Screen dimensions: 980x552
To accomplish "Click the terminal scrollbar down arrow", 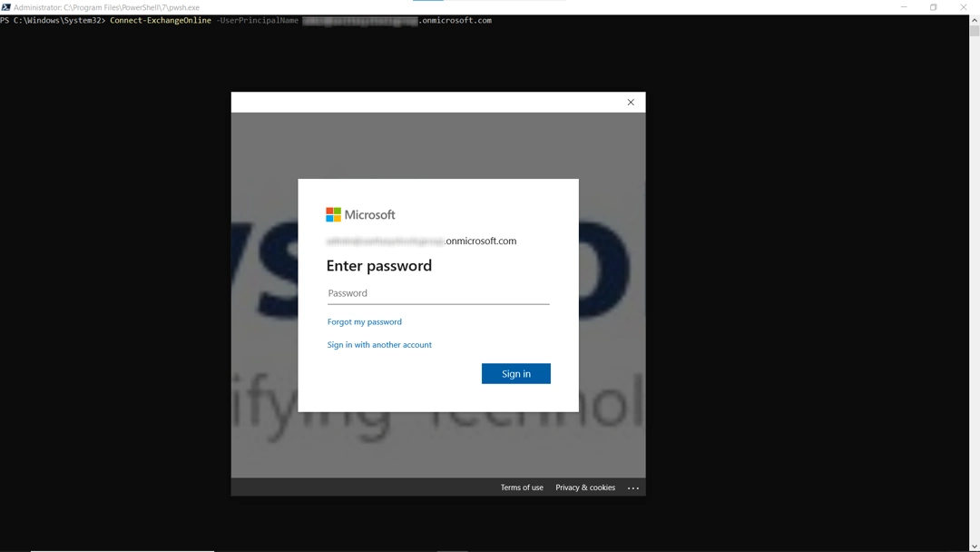I will (975, 547).
